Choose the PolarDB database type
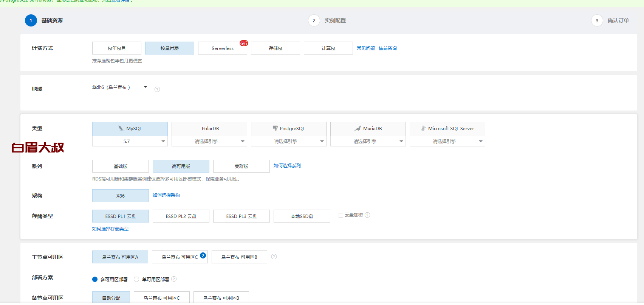 click(209, 129)
